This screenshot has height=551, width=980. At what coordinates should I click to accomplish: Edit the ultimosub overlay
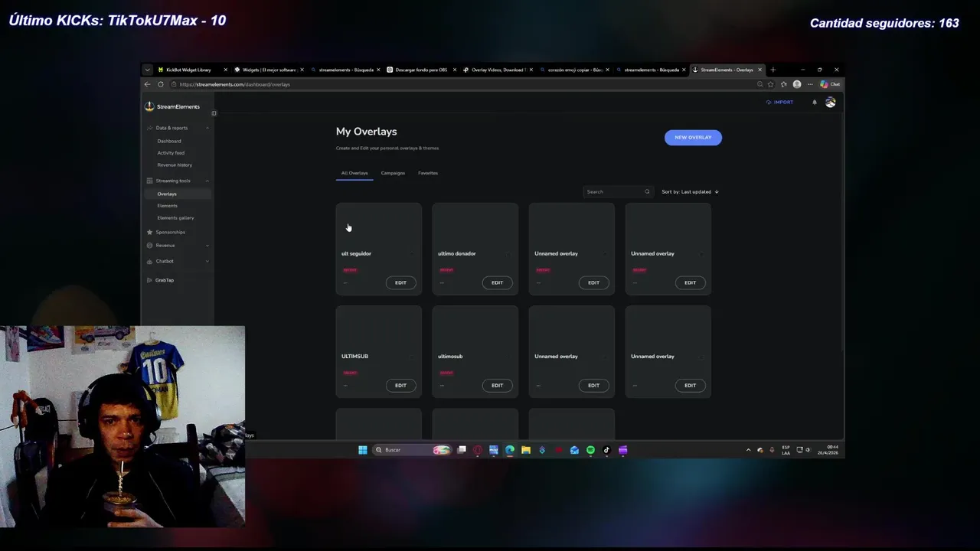(x=497, y=385)
